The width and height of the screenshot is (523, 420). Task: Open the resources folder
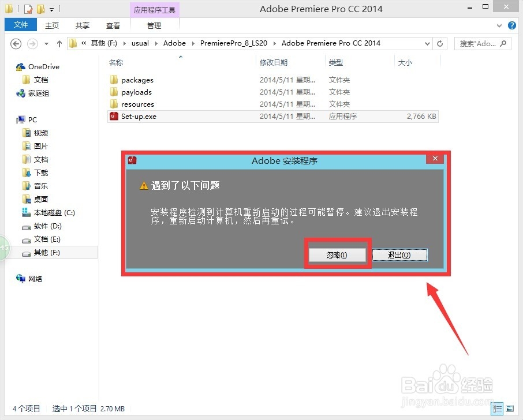point(137,104)
